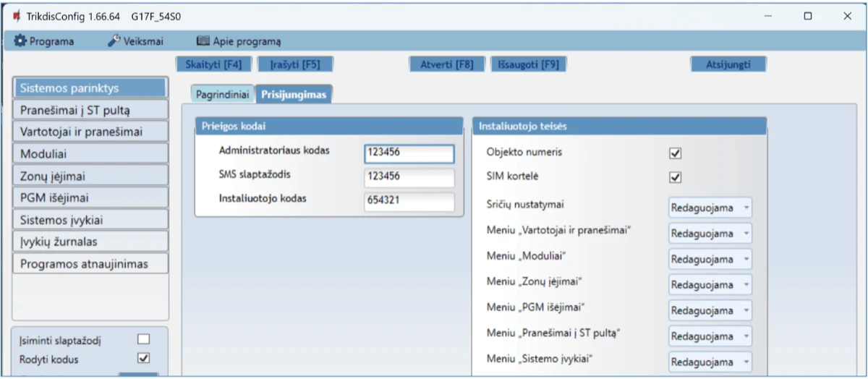868x379 pixels.
Task: Open Įvykių žurnalas in the sidebar
Action: [90, 242]
